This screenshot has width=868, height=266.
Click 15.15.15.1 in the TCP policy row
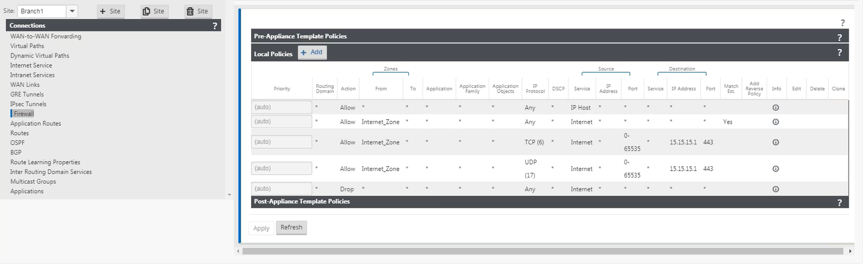683,142
